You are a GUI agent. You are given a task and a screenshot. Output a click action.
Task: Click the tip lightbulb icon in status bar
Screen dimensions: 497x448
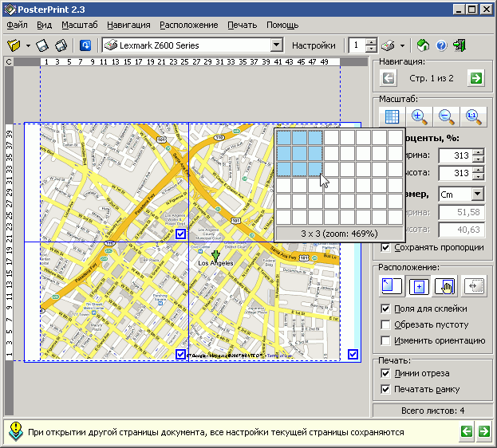coord(15,431)
